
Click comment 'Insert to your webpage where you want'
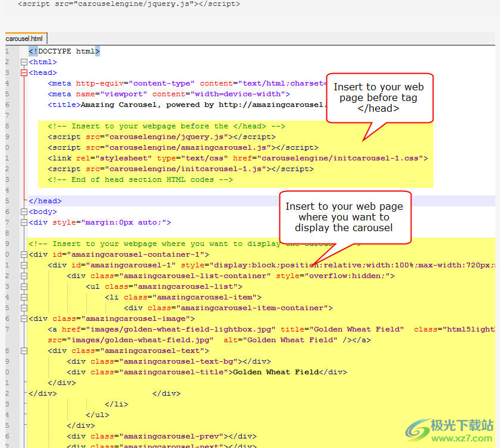[155, 244]
